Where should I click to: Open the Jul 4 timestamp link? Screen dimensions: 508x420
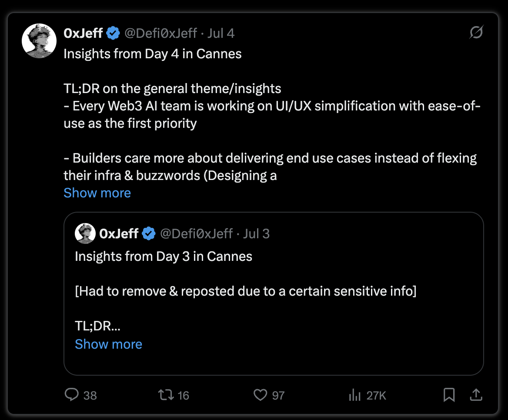click(x=221, y=33)
